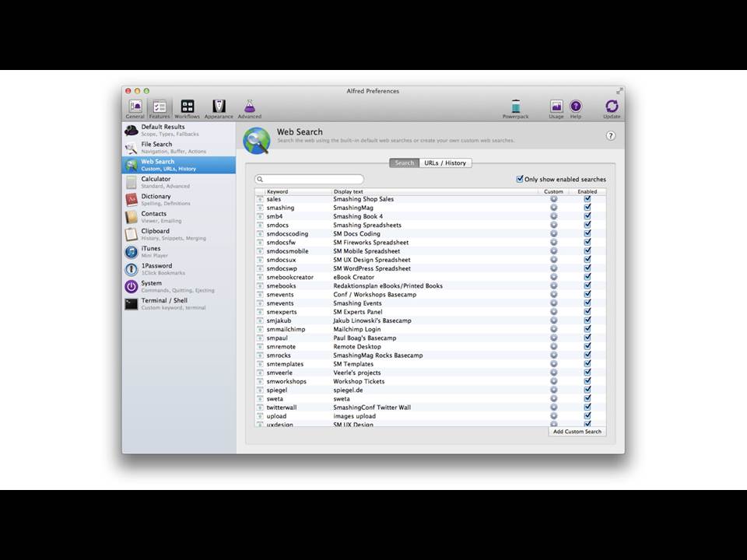Sort by the Display text column header
The height and width of the screenshot is (560, 747).
[434, 191]
